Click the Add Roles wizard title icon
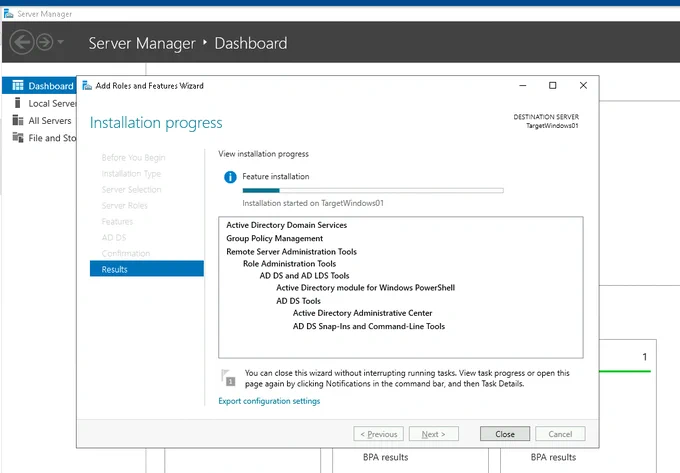Image resolution: width=680 pixels, height=473 pixels. pos(87,85)
